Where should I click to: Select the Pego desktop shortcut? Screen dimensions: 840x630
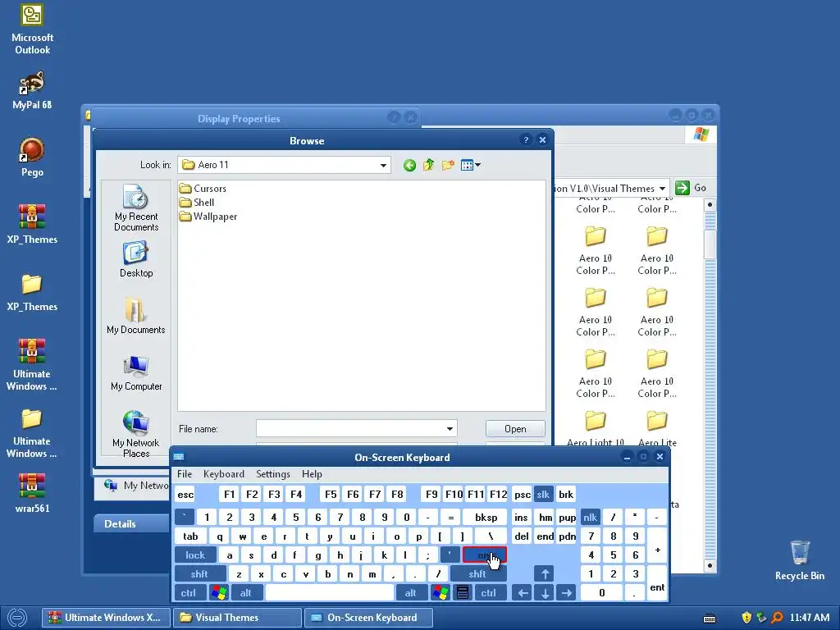click(32, 157)
